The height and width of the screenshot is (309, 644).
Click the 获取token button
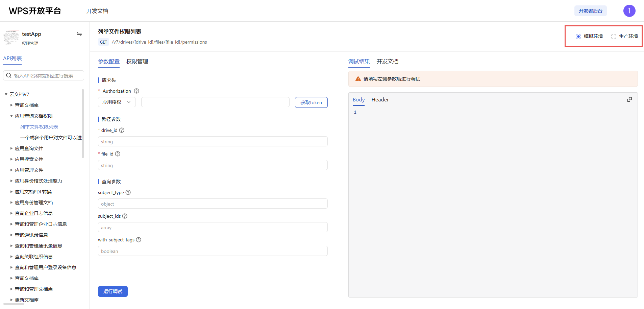[311, 102]
